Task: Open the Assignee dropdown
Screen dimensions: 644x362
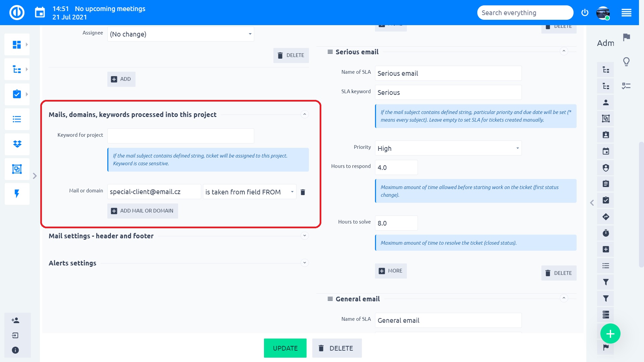Action: point(180,34)
